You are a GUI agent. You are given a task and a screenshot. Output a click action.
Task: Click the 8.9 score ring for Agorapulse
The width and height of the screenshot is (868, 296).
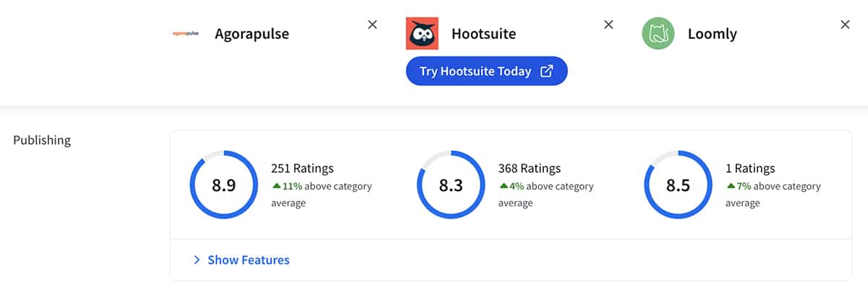[224, 185]
